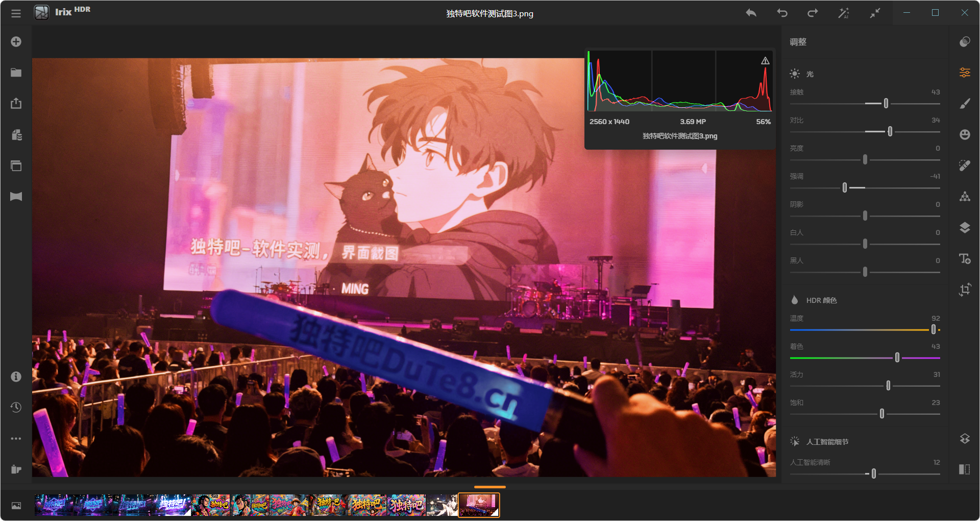Screen dimensions: 980x521
Task: Select the first thumbnail in the filmstrip
Action: tap(54, 505)
